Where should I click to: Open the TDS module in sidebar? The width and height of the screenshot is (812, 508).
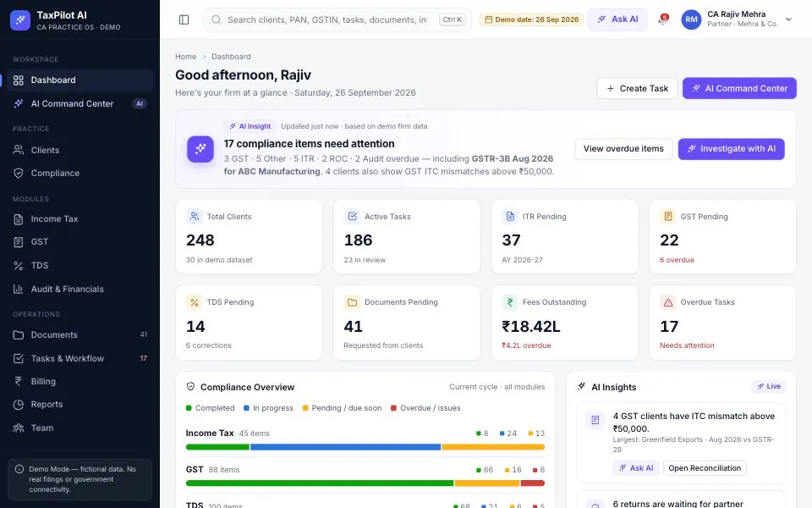point(80,265)
